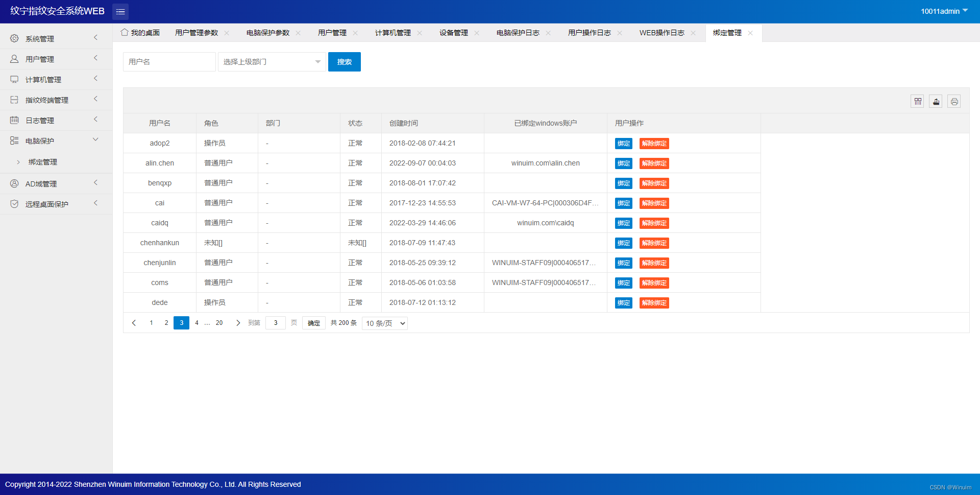
Task: Expand the 远程桌面保护 chevron
Action: (x=95, y=203)
